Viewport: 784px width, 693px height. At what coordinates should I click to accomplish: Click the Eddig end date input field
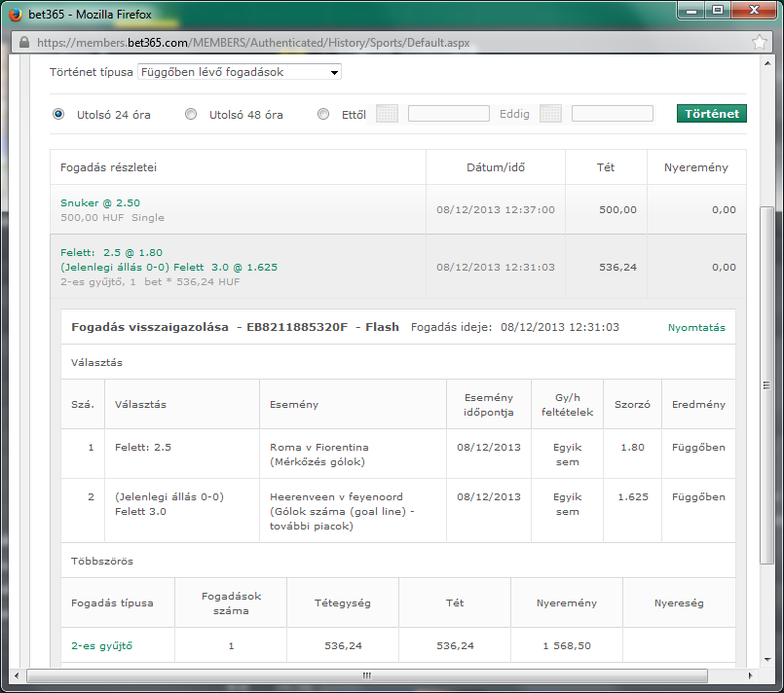point(612,114)
